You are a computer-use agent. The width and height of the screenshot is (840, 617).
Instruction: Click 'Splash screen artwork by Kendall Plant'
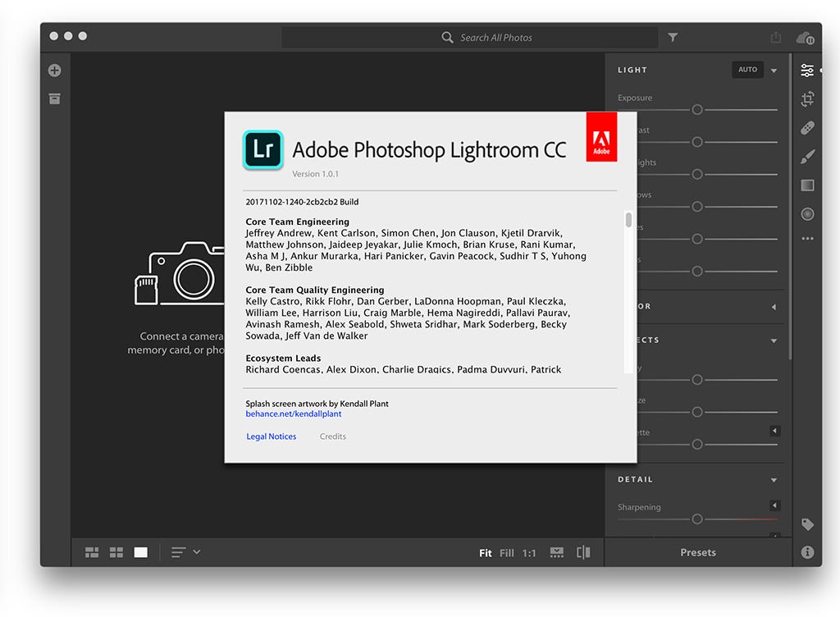[x=317, y=404]
